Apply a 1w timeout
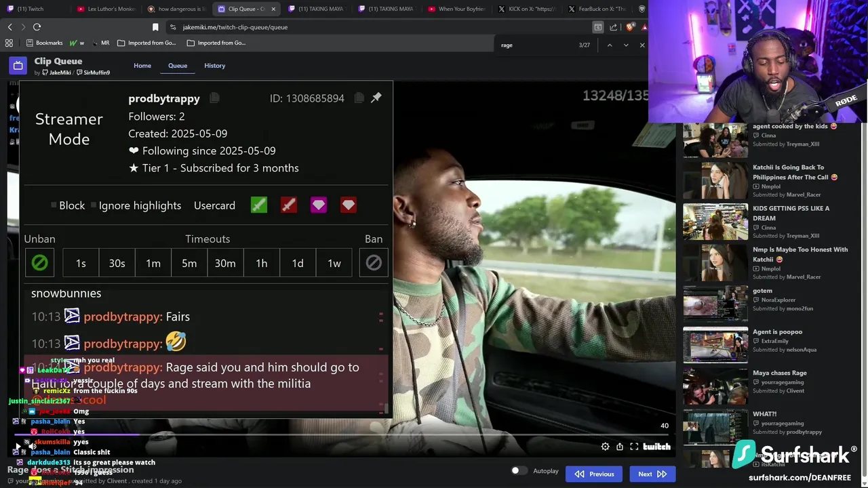Viewport: 868px width, 488px height. [334, 263]
